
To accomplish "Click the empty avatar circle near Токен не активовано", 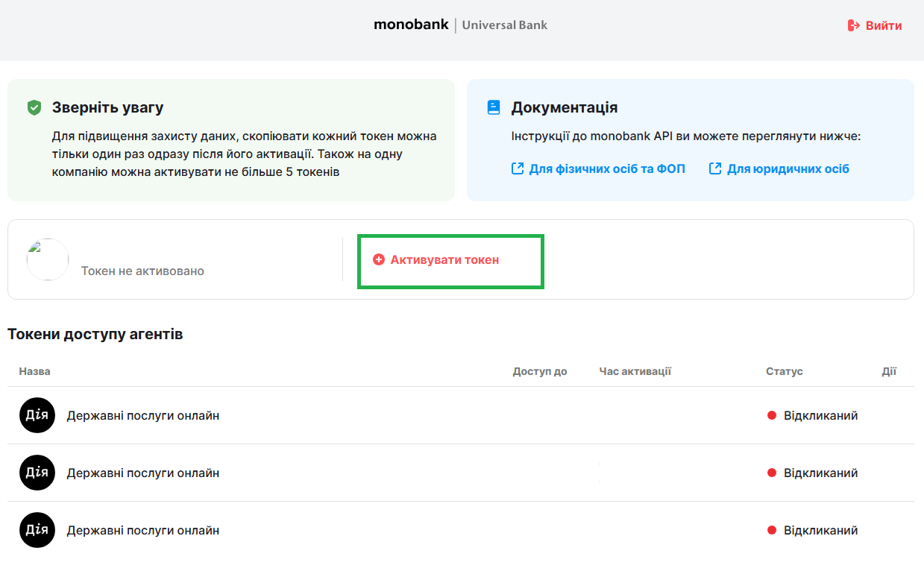I will (x=47, y=259).
